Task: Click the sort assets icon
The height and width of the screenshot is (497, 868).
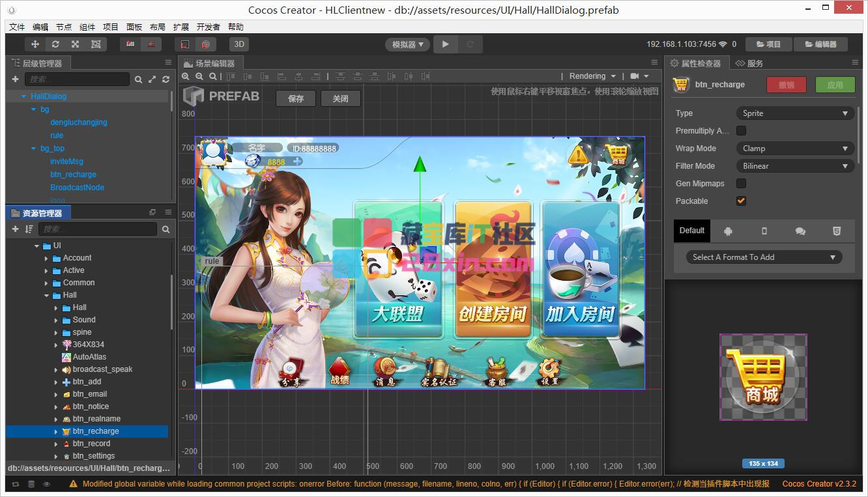Action: [x=29, y=229]
